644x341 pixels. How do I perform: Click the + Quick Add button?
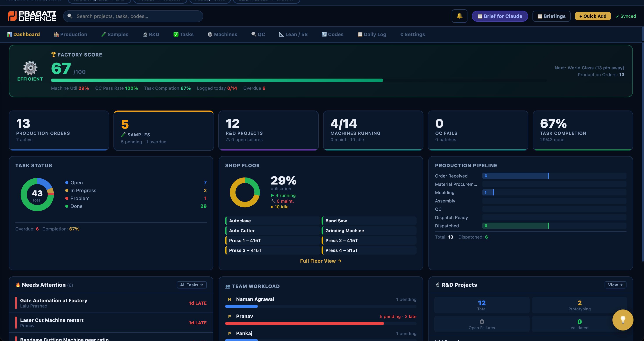(x=593, y=16)
